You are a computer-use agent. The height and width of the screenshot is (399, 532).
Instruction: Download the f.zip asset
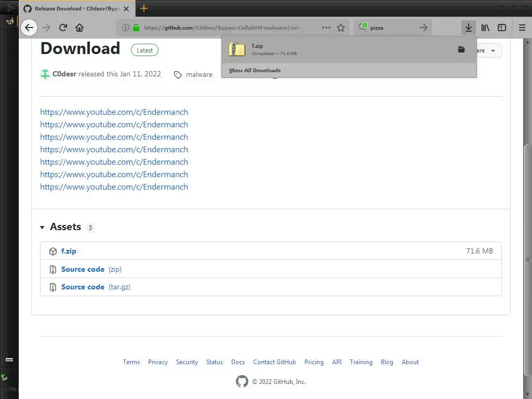pos(69,251)
